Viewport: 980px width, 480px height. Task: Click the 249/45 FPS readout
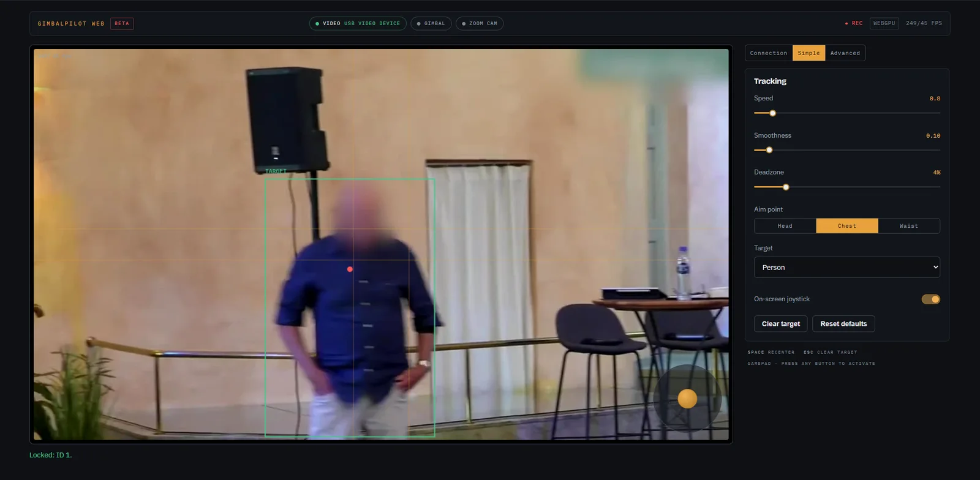click(924, 23)
